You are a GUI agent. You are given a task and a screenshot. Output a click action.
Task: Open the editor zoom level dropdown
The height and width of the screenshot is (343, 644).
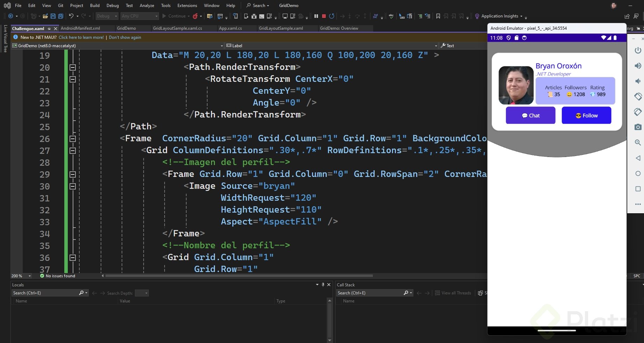click(29, 276)
